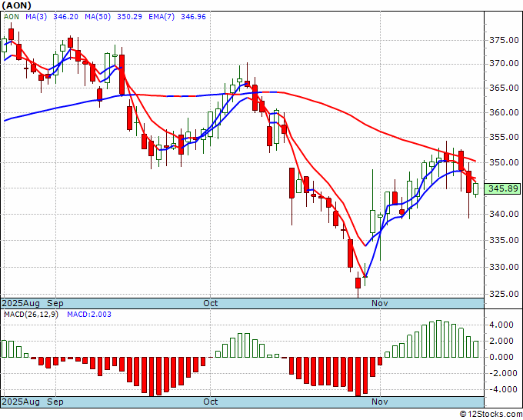The height and width of the screenshot is (420, 523).
Task: Click the Nov label on MACD axis
Action: [x=380, y=402]
